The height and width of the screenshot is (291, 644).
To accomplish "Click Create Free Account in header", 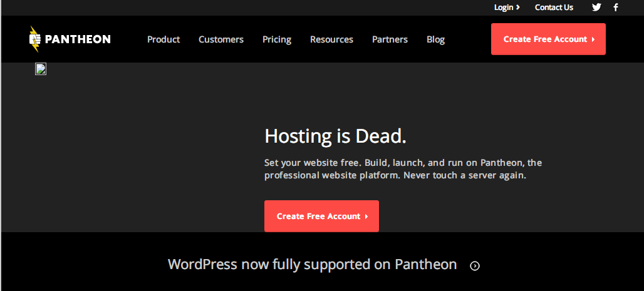I will click(x=548, y=39).
